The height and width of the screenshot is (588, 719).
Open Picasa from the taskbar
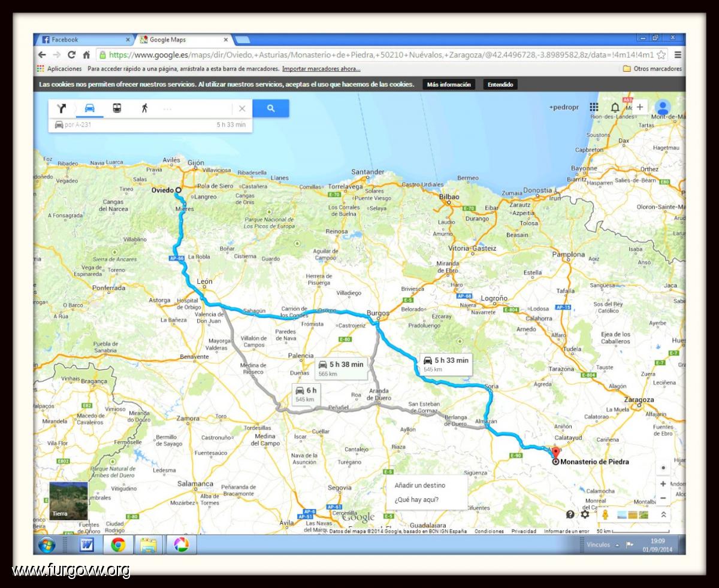[181, 545]
